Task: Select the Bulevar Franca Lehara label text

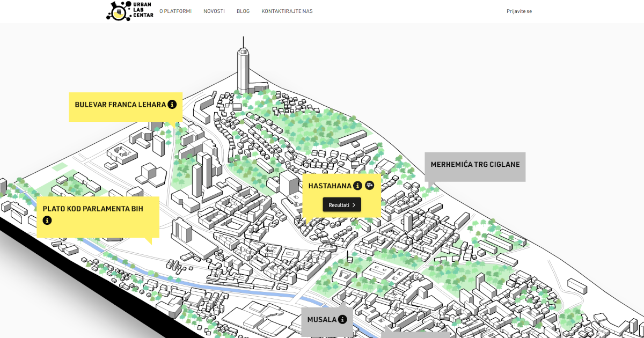Action: [120, 105]
